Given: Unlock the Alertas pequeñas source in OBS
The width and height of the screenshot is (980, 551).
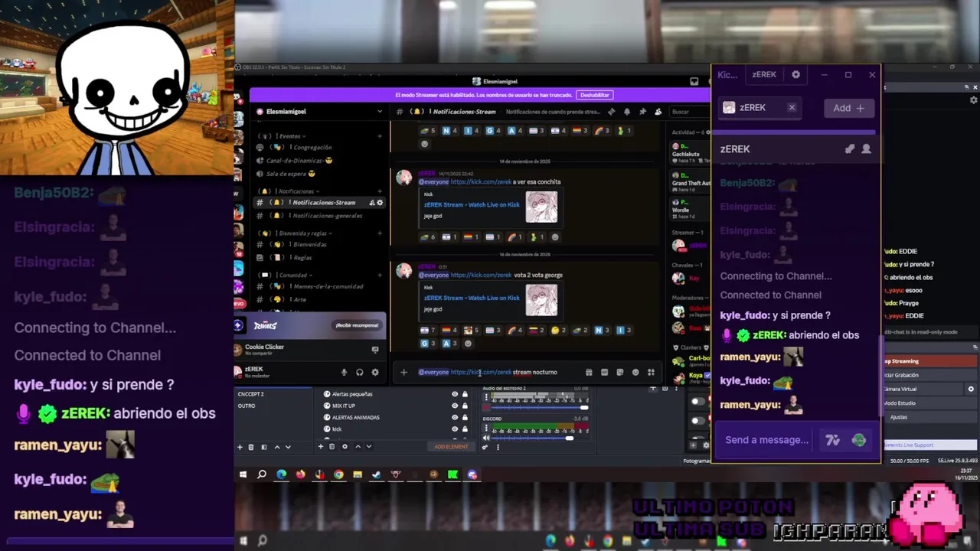Looking at the screenshot, I should point(465,394).
